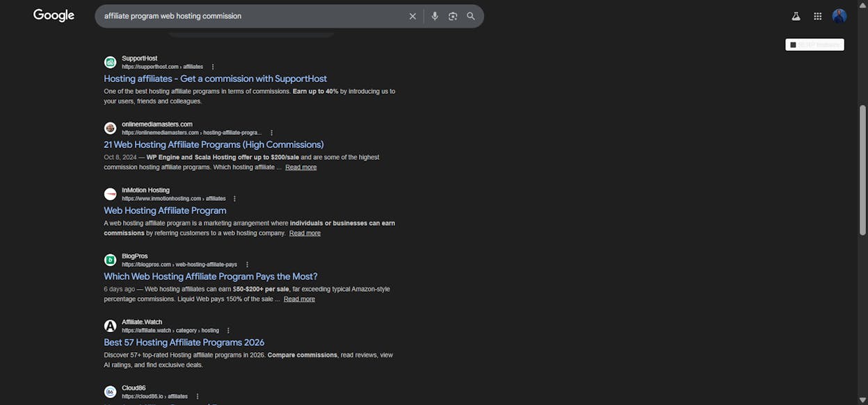Click URL 'https://blogpros.com › web-hosting-affiliate-pays'
Viewport: 868px width, 405px height.
click(x=179, y=265)
